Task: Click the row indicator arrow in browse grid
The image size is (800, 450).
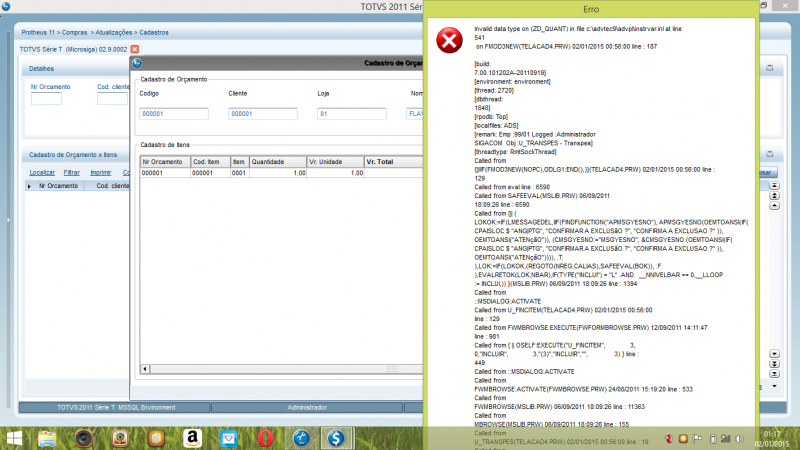Action: pyautogui.click(x=29, y=186)
